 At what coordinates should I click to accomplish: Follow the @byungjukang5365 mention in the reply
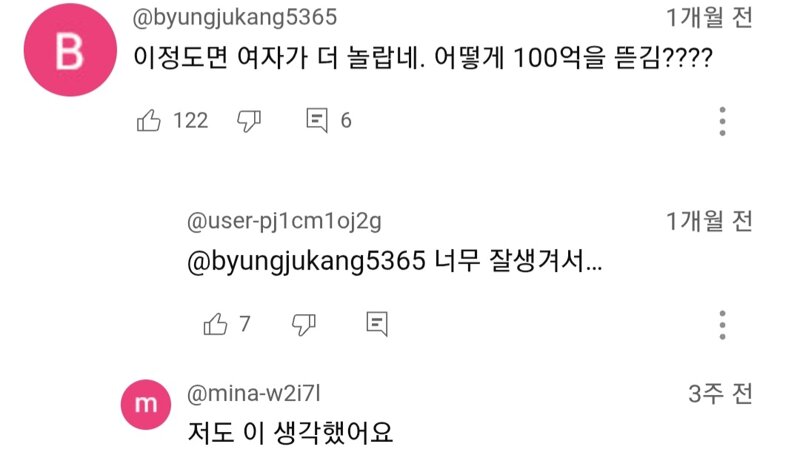[306, 262]
